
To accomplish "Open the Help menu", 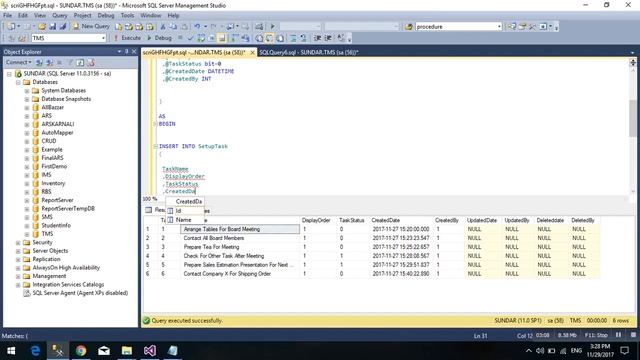I will click(173, 16).
